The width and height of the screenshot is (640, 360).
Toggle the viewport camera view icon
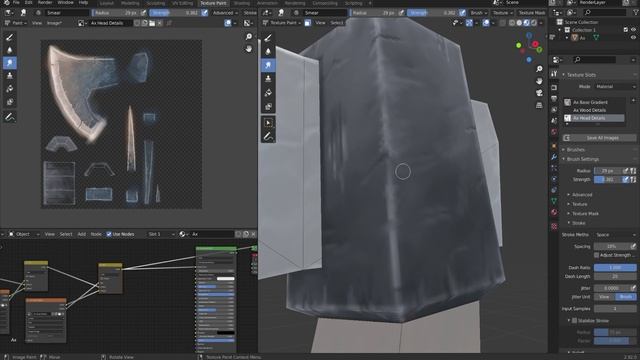[x=539, y=93]
